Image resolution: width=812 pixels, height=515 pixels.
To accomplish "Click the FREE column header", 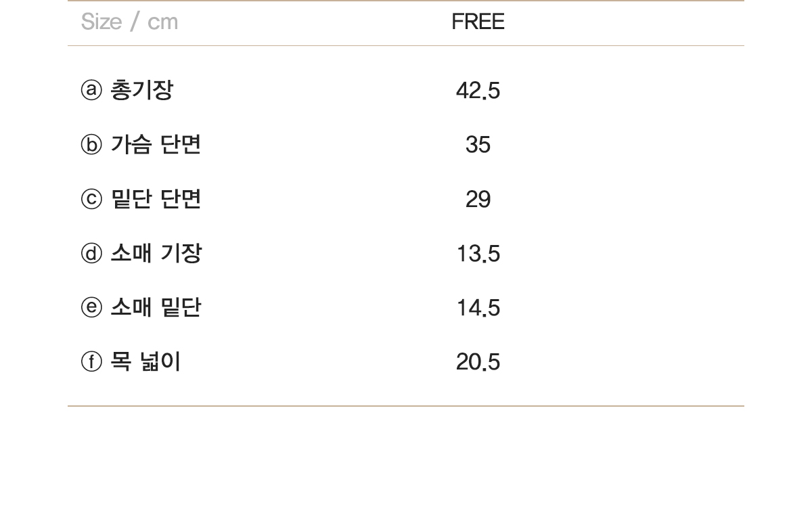I will [x=478, y=22].
